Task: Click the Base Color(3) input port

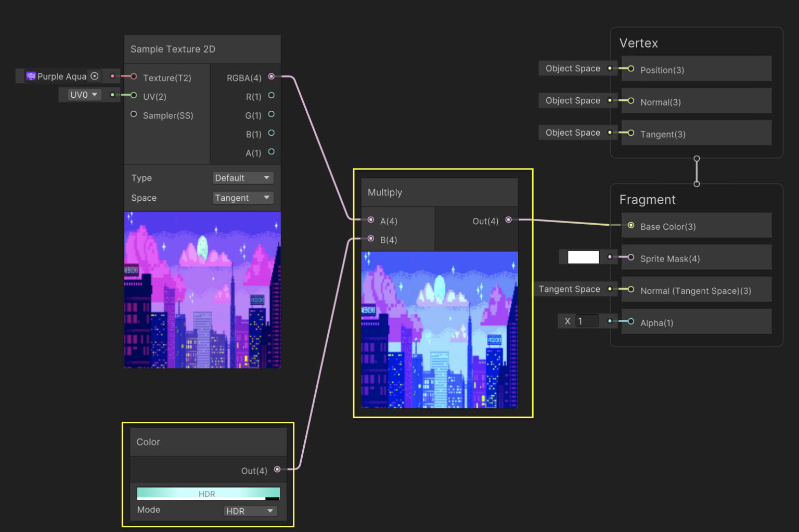Action: [631, 226]
